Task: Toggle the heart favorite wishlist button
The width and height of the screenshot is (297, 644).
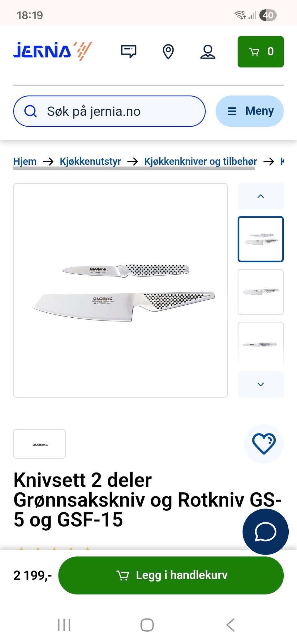Action: 264,444
